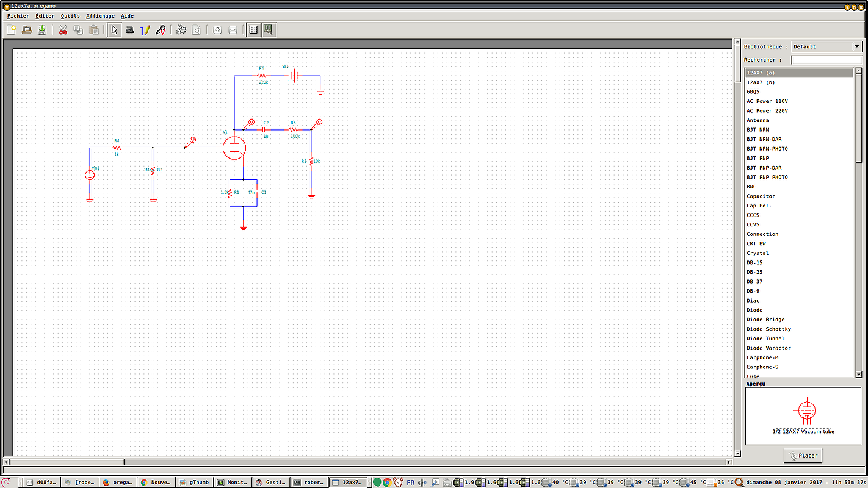
Task: Click the probe clamp above R3 resistor
Action: (x=316, y=124)
